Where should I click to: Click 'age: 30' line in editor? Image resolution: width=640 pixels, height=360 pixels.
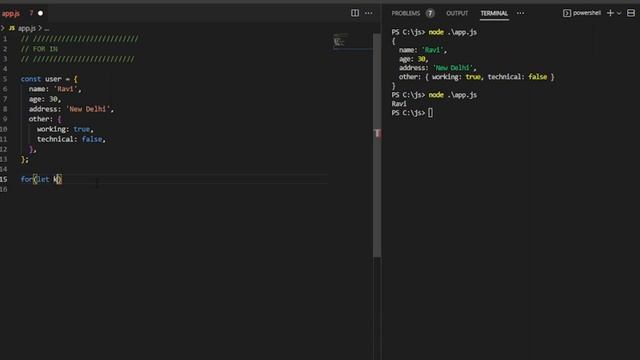click(45, 99)
